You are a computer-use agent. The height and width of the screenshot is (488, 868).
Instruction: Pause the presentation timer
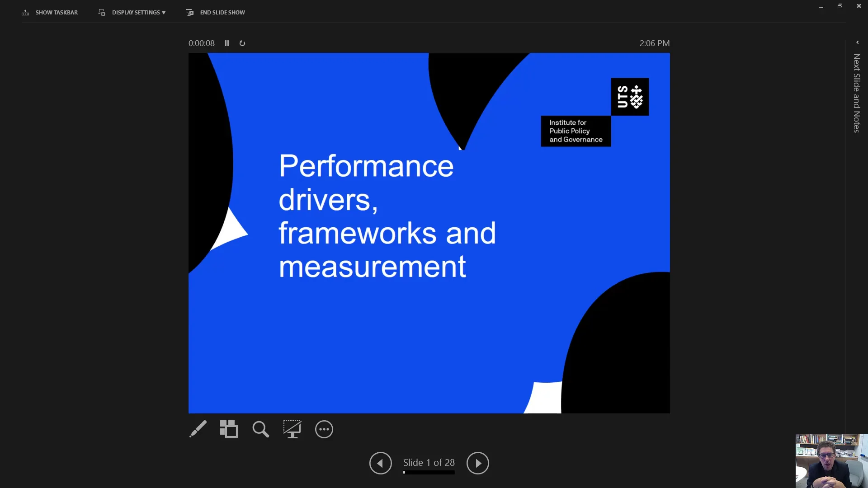[x=227, y=43]
